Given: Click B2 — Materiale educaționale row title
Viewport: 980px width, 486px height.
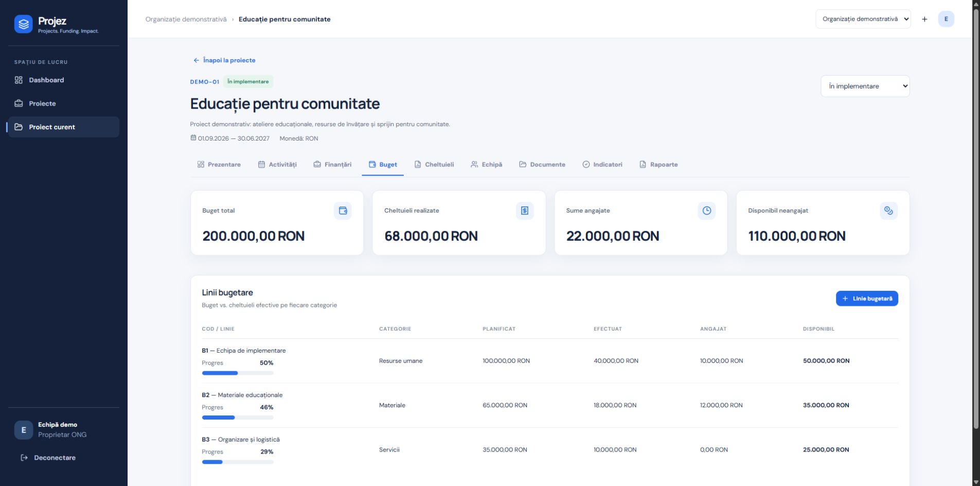Looking at the screenshot, I should coord(242,395).
